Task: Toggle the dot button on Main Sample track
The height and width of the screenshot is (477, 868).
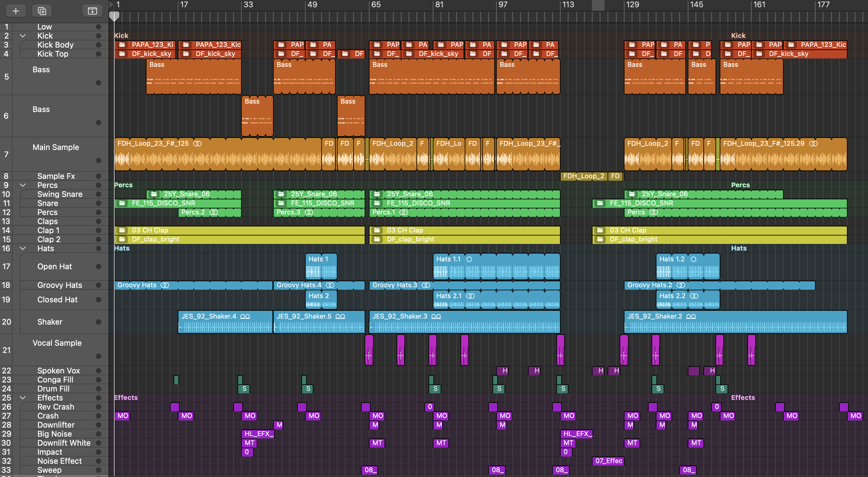Action: coord(98,160)
